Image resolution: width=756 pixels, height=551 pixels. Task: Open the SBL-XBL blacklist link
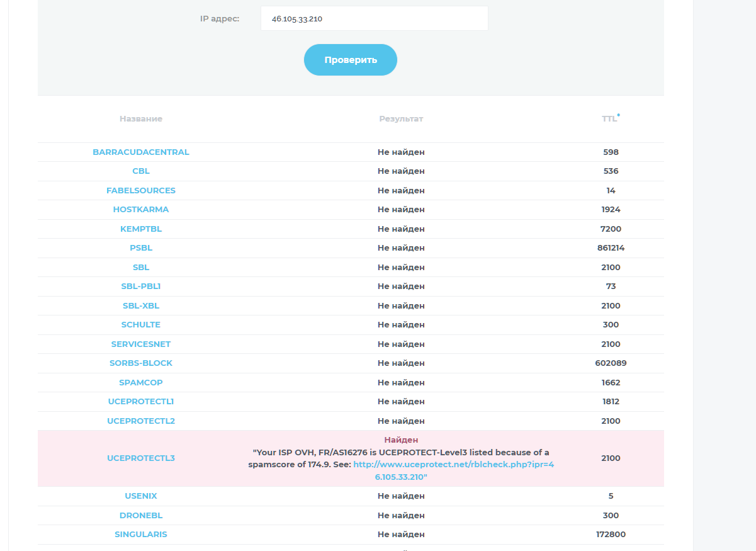[x=140, y=305]
